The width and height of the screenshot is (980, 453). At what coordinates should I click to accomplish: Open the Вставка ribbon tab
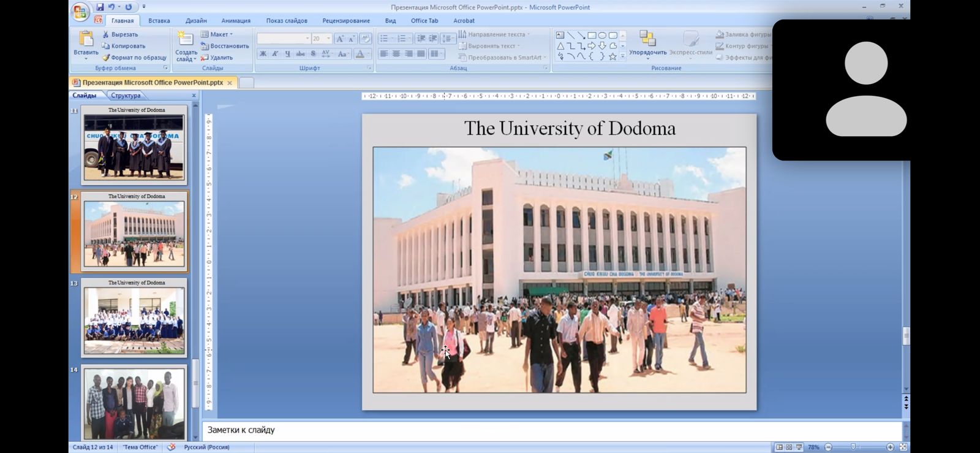pyautogui.click(x=159, y=21)
